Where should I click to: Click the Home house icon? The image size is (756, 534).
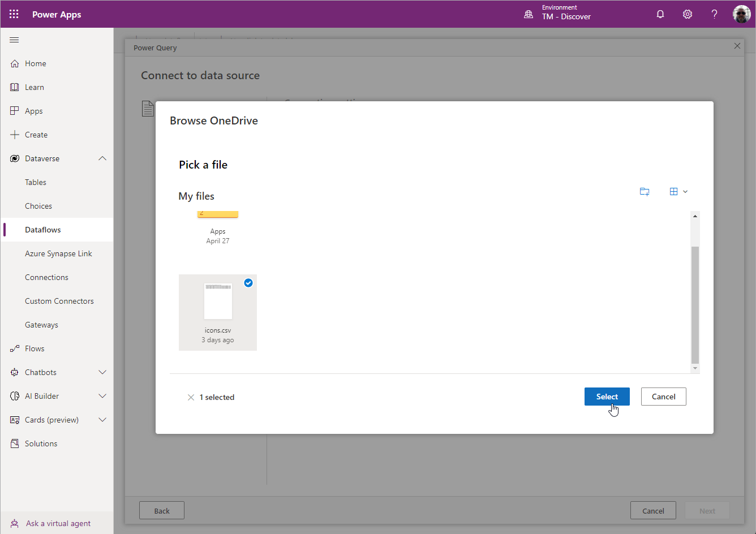click(x=15, y=63)
